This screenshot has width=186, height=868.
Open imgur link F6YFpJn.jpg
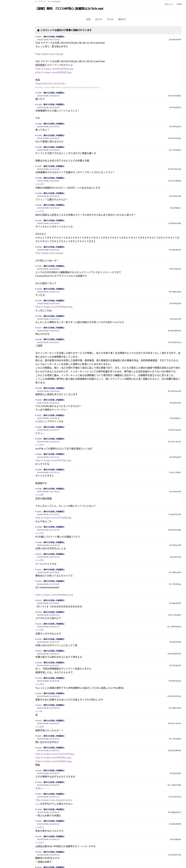coord(53,460)
